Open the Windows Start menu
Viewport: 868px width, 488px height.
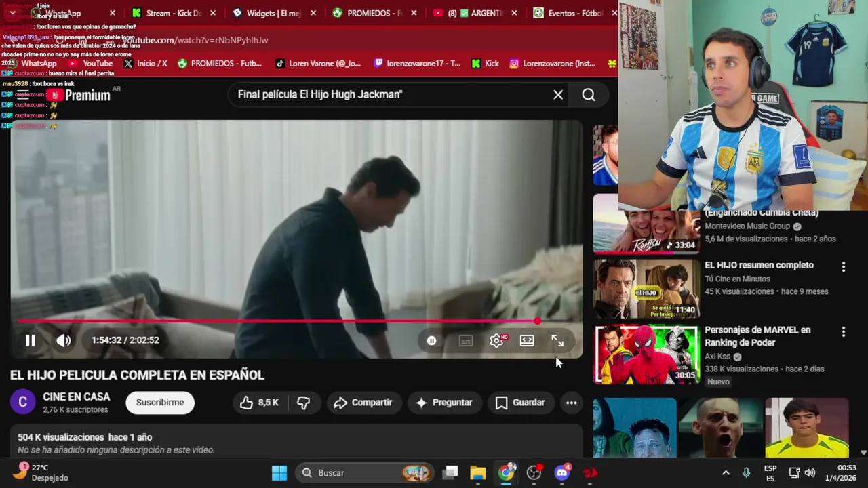click(x=279, y=473)
